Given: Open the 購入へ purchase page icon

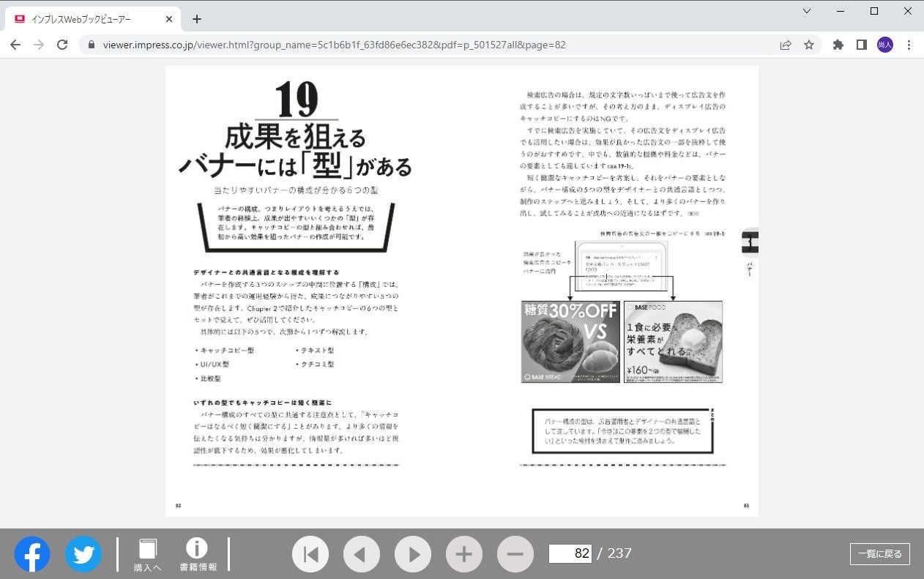Looking at the screenshot, I should [x=146, y=553].
